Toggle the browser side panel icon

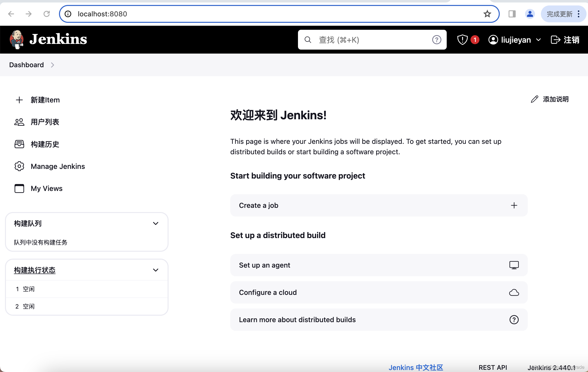coord(512,14)
